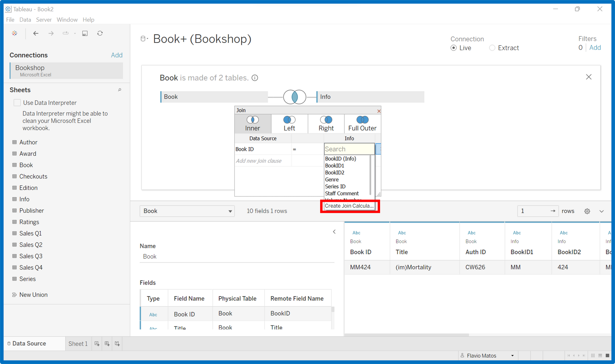Switch to the Sheet 1 tab

click(78, 344)
